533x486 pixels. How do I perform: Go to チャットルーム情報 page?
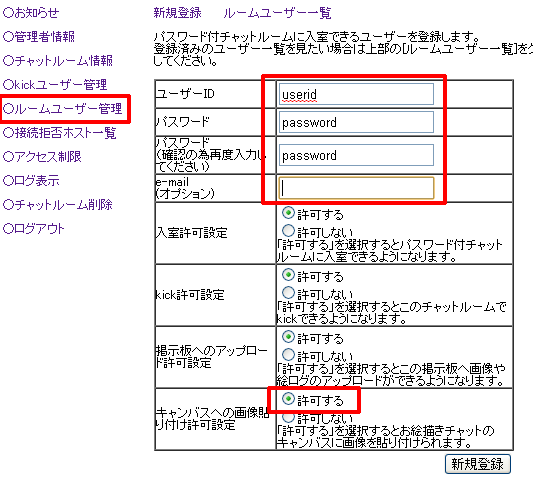coord(58,61)
